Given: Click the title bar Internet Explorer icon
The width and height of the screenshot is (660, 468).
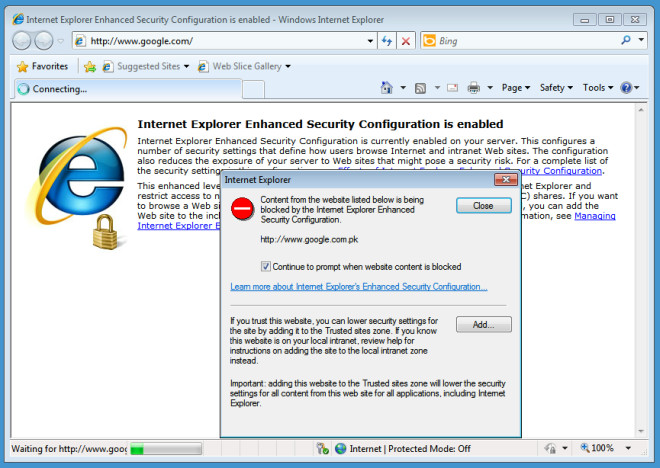Looking at the screenshot, I should tap(18, 19).
